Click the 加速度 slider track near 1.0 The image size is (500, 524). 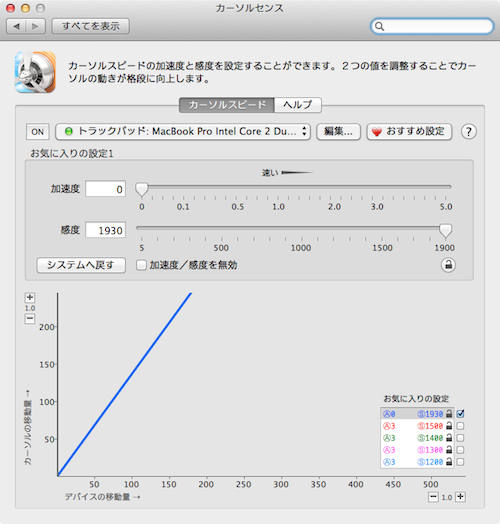coord(278,187)
